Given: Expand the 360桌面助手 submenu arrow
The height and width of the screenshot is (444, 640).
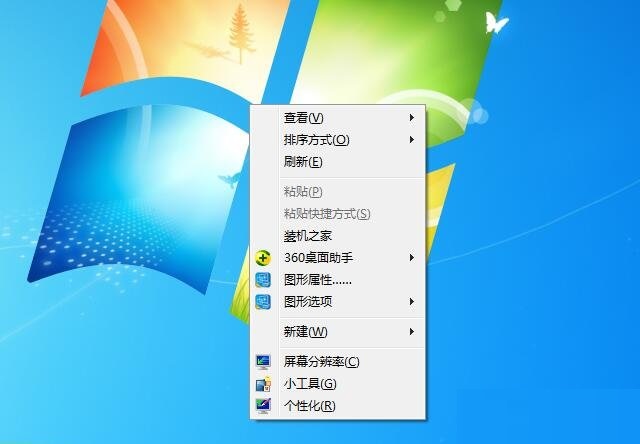Looking at the screenshot, I should (412, 258).
